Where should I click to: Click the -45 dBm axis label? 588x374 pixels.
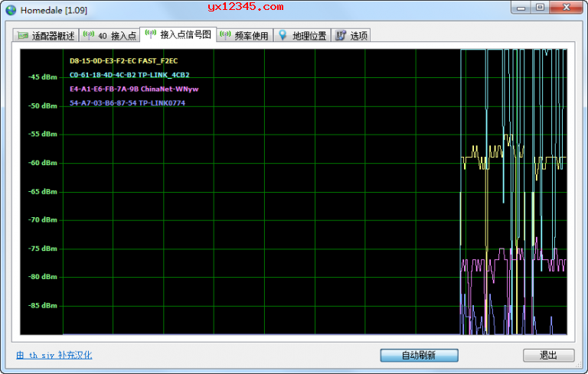(42, 76)
